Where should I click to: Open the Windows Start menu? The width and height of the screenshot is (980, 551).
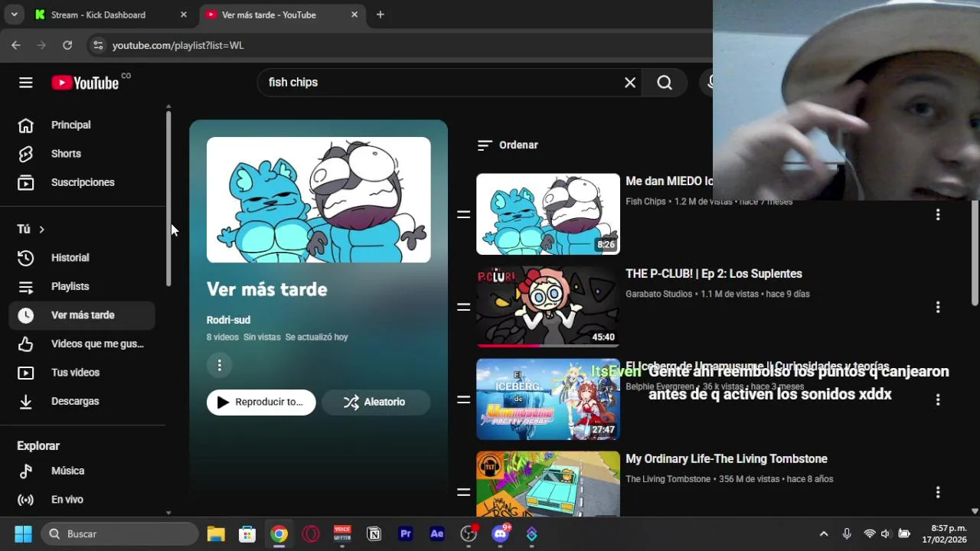click(23, 534)
